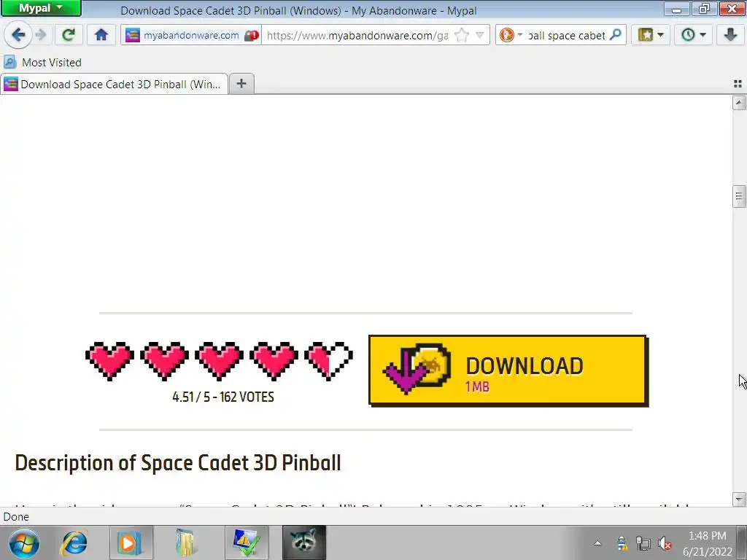Screen dimensions: 747x560
Task: Click the vertical scrollbar thumb
Action: (739, 196)
